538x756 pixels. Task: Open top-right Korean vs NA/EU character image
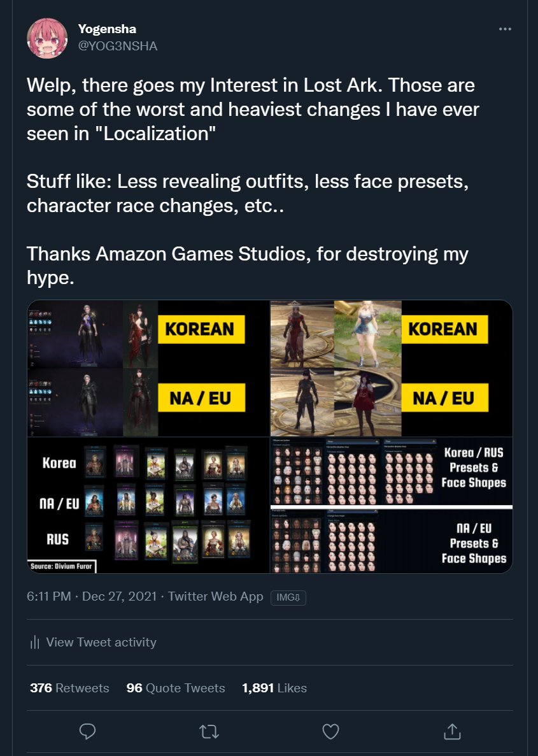pos(392,368)
